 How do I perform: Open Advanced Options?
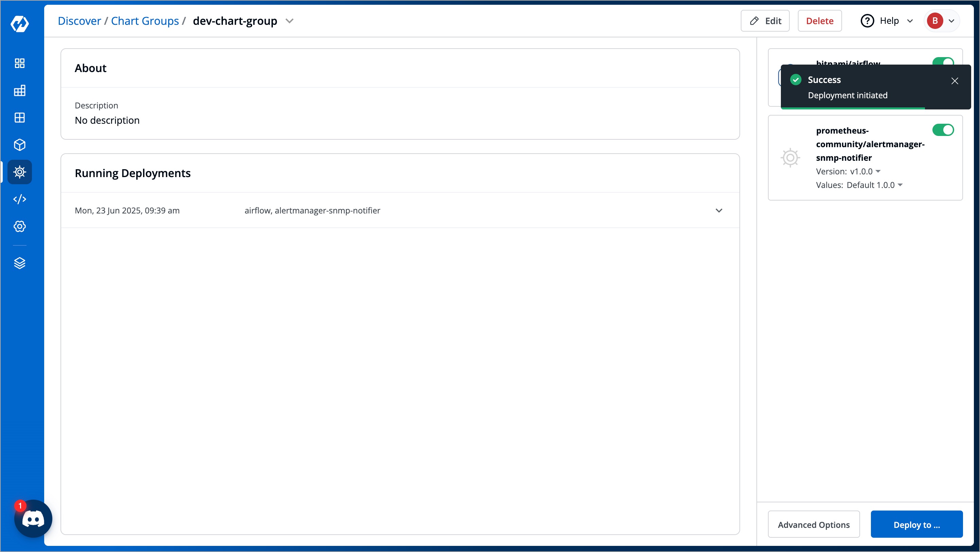point(814,524)
